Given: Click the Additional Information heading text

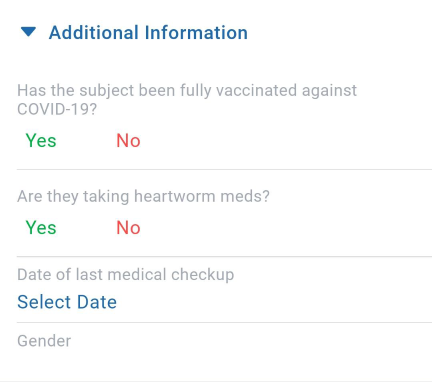Looking at the screenshot, I should pos(148,33).
